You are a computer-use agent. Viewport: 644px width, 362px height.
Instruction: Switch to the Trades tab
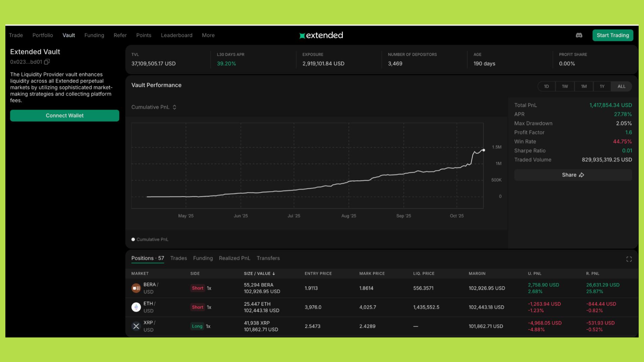(178, 258)
